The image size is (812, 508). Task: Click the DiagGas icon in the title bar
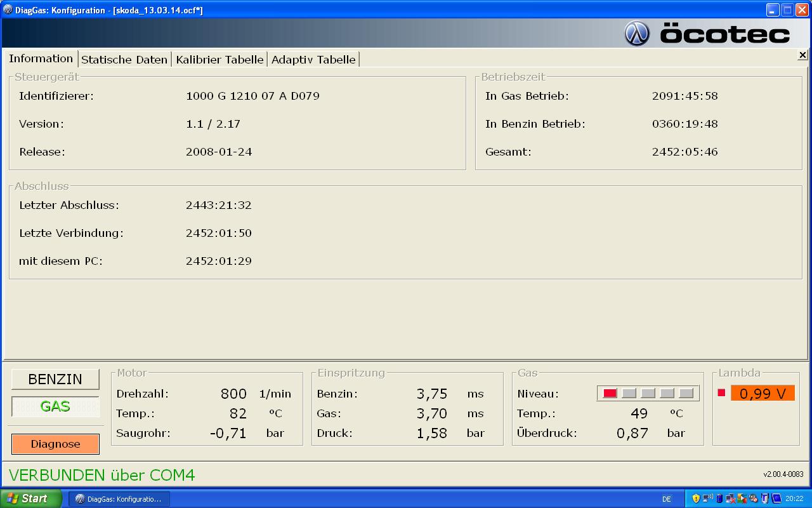click(8, 10)
